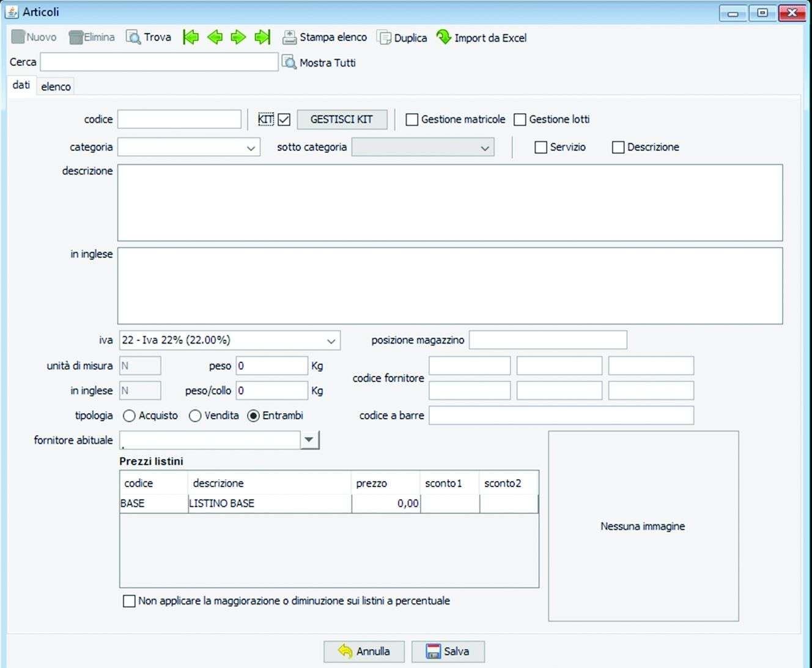This screenshot has height=668, width=812.
Task: Click the Stampa elenco print icon
Action: click(289, 38)
